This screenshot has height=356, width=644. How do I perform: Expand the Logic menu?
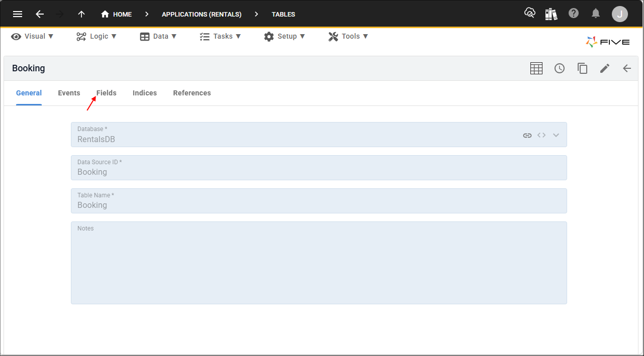[97, 36]
